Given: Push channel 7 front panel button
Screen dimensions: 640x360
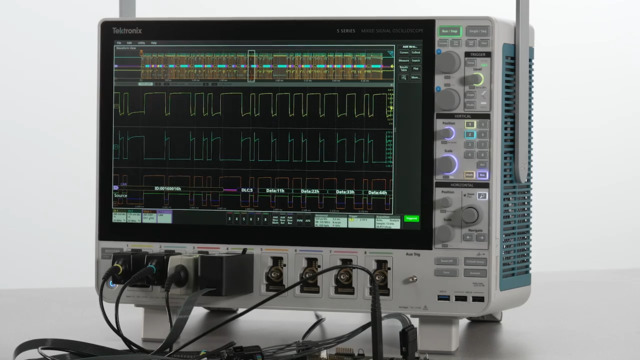Looking at the screenshot, I should point(483,144).
